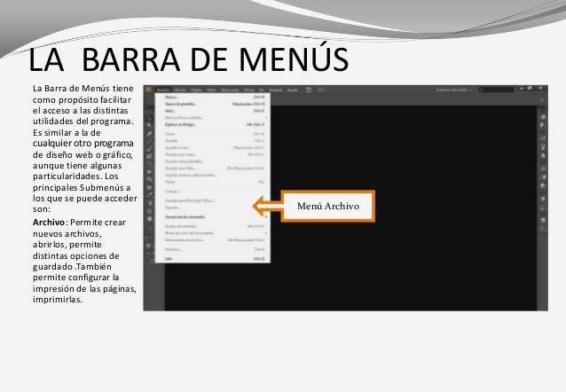
Task: Select the Shape Builder tool
Action: click(x=149, y=179)
